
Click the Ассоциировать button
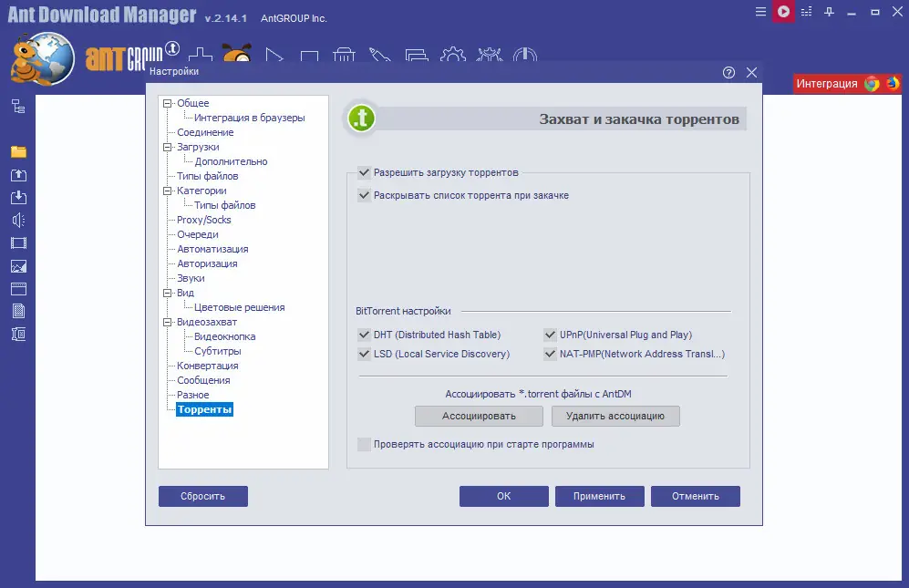tap(479, 416)
